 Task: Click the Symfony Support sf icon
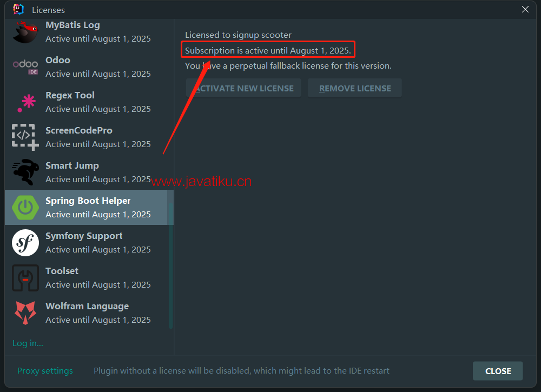click(25, 243)
